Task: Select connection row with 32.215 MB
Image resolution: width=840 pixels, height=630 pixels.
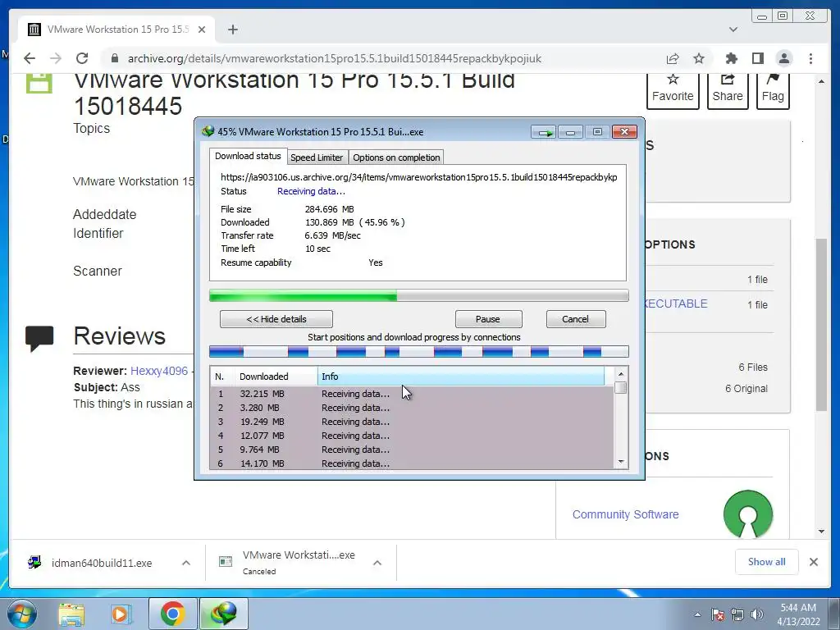Action: point(412,394)
